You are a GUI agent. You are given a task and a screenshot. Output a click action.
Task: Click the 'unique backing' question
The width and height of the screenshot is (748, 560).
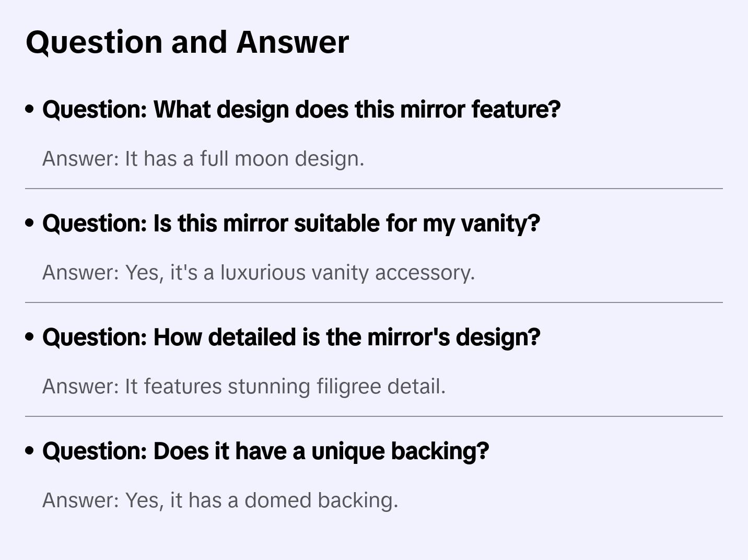click(265, 451)
